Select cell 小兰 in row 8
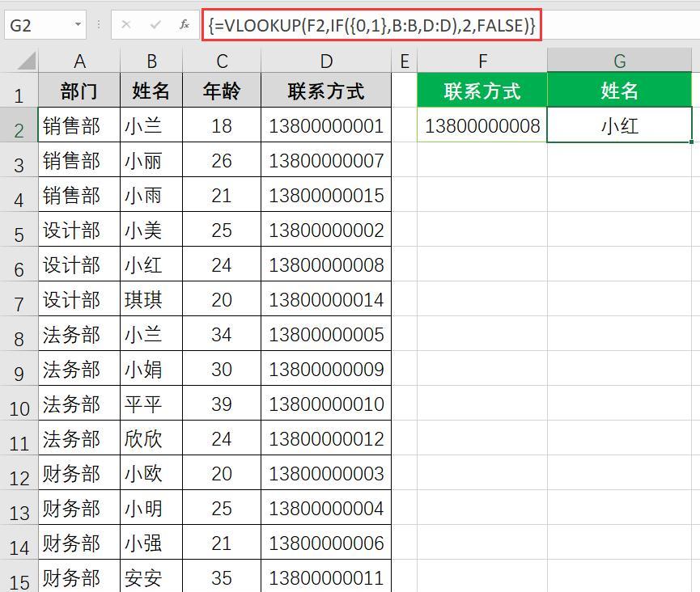Image resolution: width=700 pixels, height=592 pixels. click(151, 334)
